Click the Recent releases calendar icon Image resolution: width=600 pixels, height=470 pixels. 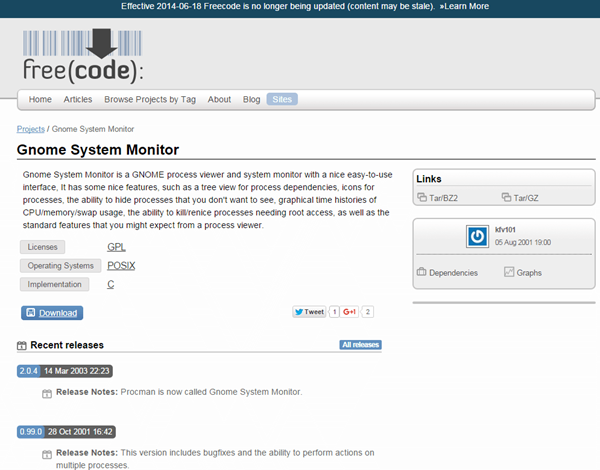(21, 346)
